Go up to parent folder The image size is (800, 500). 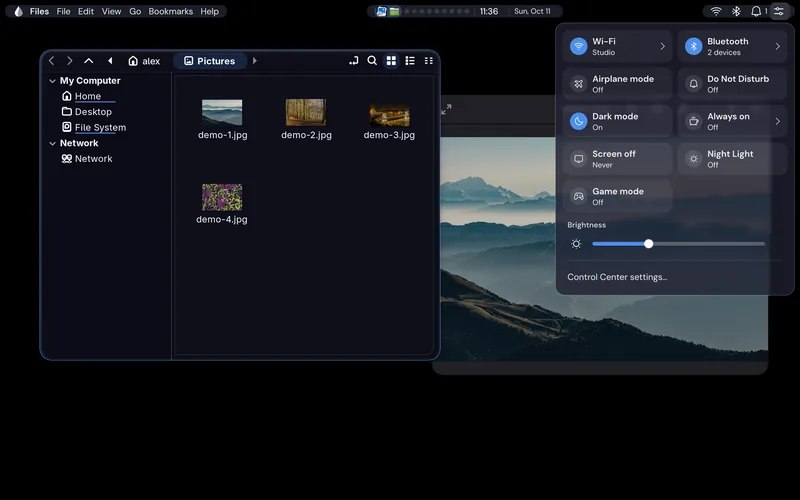coord(89,61)
